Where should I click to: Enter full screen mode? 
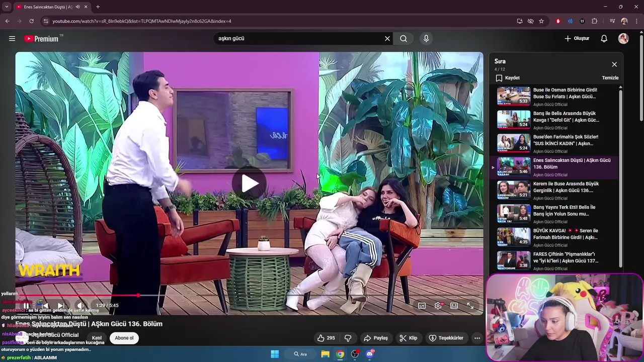(x=470, y=306)
